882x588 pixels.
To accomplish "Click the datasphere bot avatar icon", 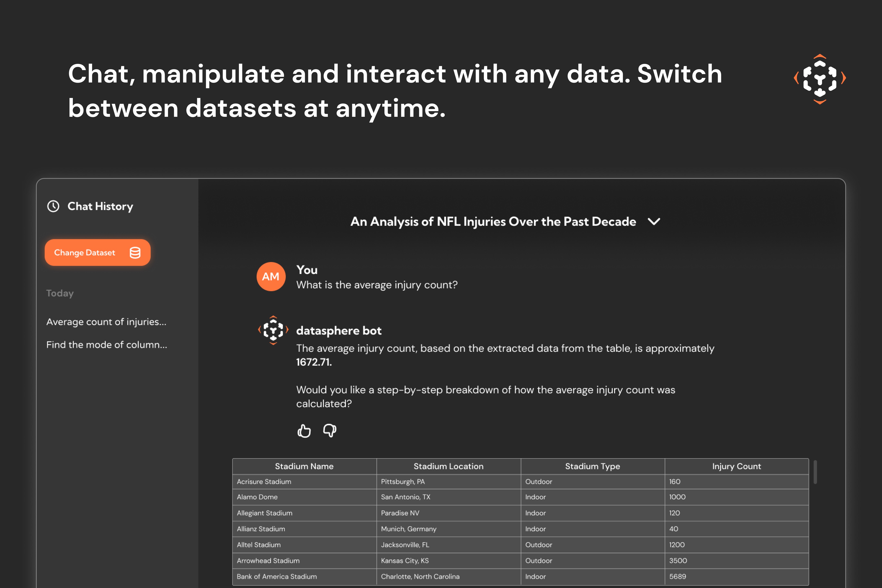I will [273, 330].
